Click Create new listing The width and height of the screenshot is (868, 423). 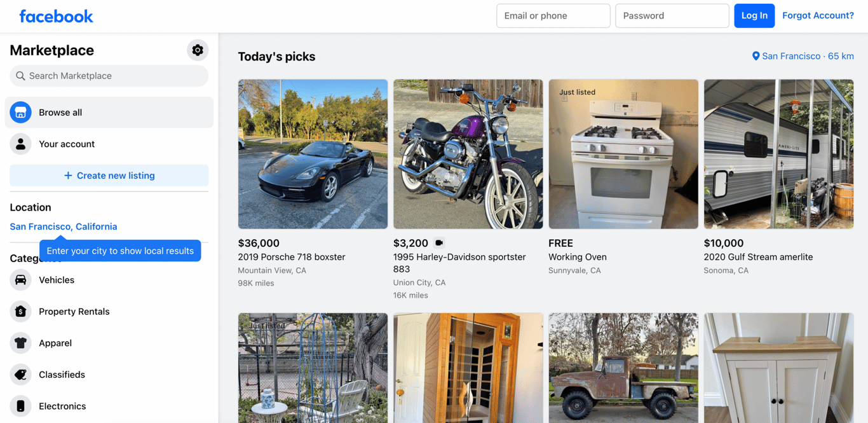pos(109,176)
